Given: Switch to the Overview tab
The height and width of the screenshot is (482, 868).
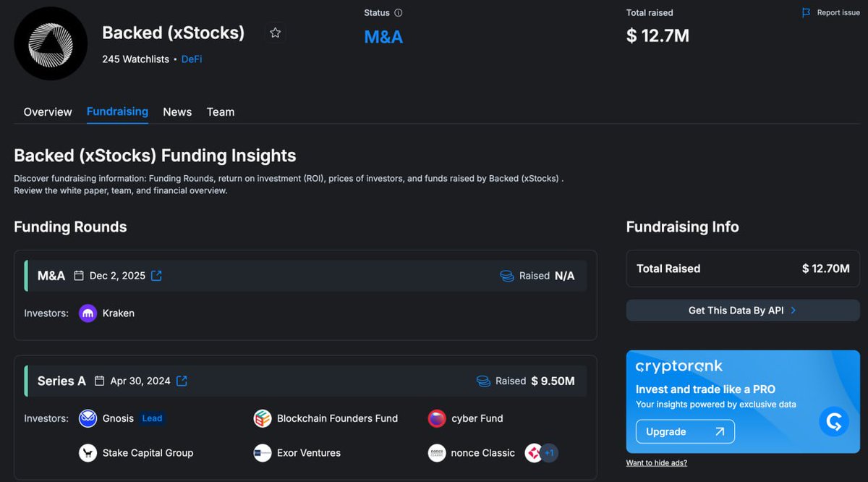Looking at the screenshot, I should point(48,112).
